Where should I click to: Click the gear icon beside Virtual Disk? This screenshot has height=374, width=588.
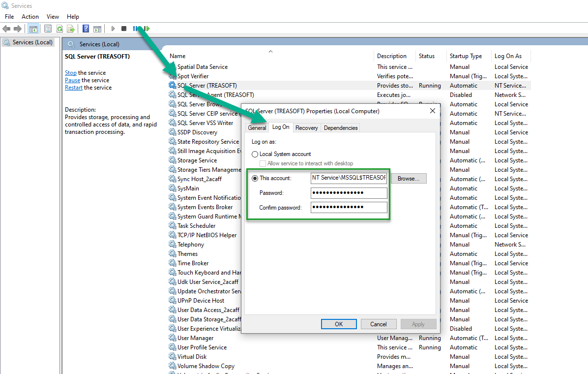pyautogui.click(x=173, y=357)
